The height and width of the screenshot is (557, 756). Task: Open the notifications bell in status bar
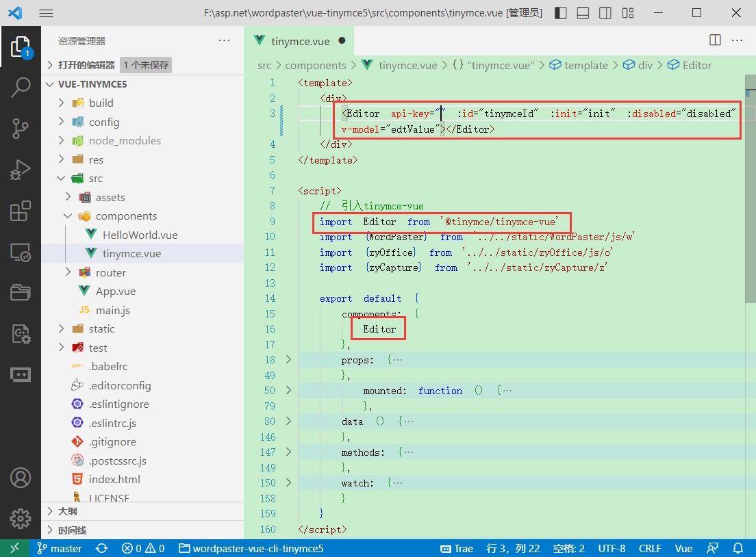click(738, 548)
